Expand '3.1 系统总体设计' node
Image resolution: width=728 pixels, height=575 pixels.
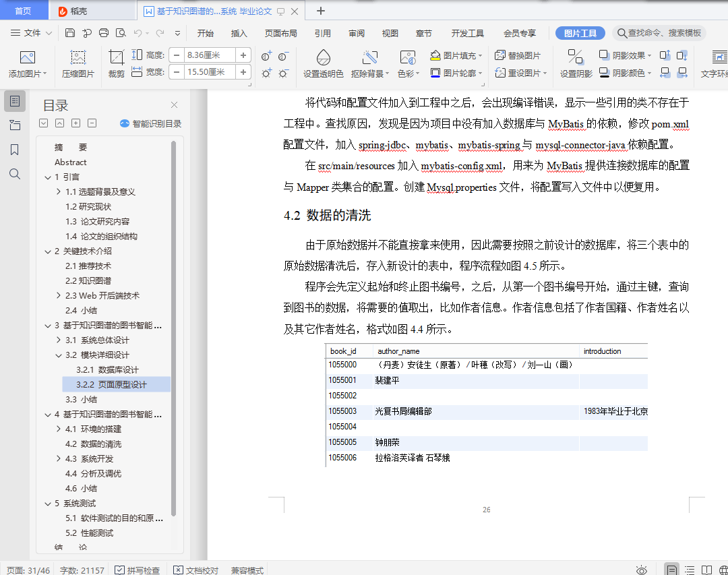pos(59,340)
